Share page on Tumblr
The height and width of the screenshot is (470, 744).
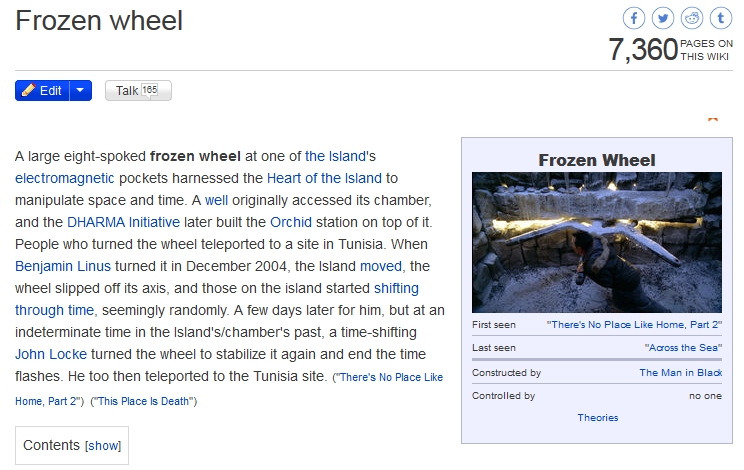click(721, 18)
